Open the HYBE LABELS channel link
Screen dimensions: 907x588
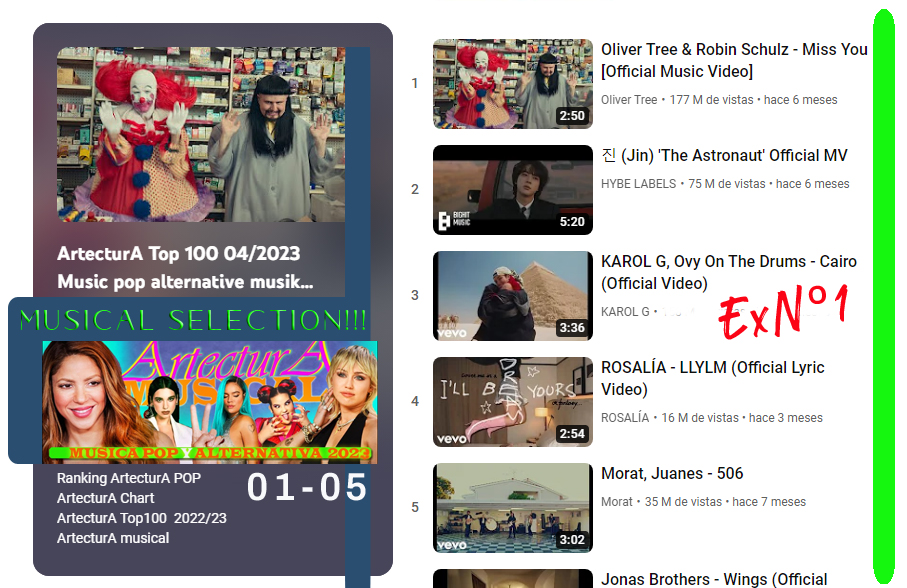point(638,184)
